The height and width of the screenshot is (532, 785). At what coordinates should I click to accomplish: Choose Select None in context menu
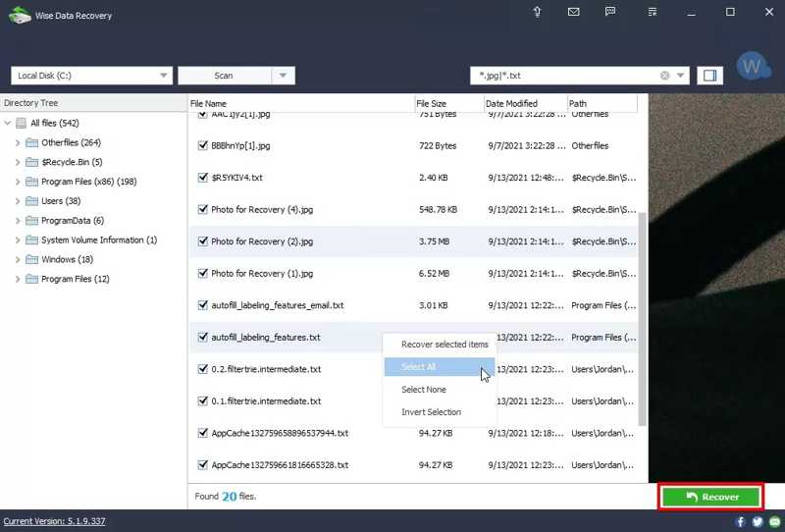[440, 390]
